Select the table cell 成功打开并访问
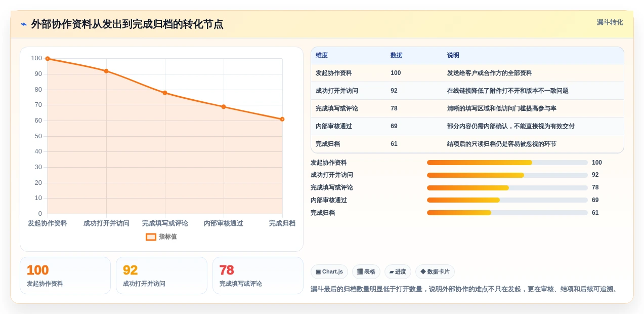Screen dimensions: 644x314 click(x=337, y=91)
